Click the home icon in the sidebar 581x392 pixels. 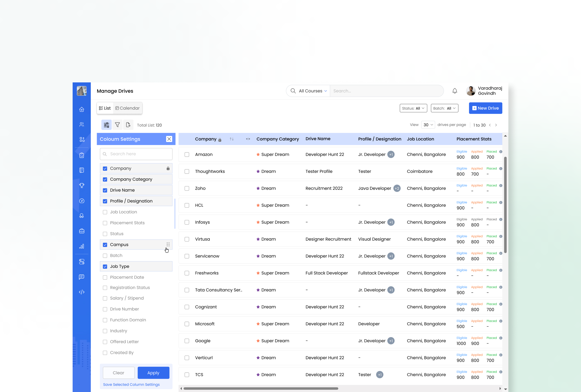coord(82,109)
